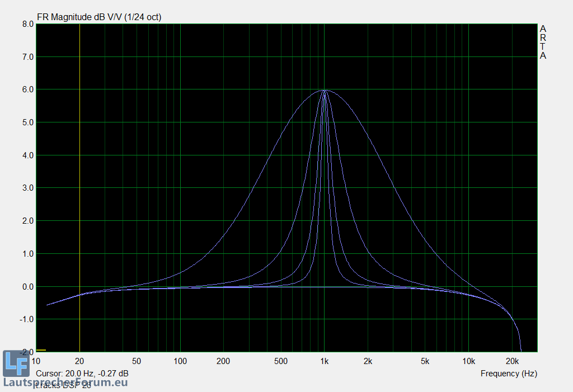This screenshot has height=392, width=573.
Task: Open the LautsprecherForum.eu watermark link
Action: pos(65,382)
